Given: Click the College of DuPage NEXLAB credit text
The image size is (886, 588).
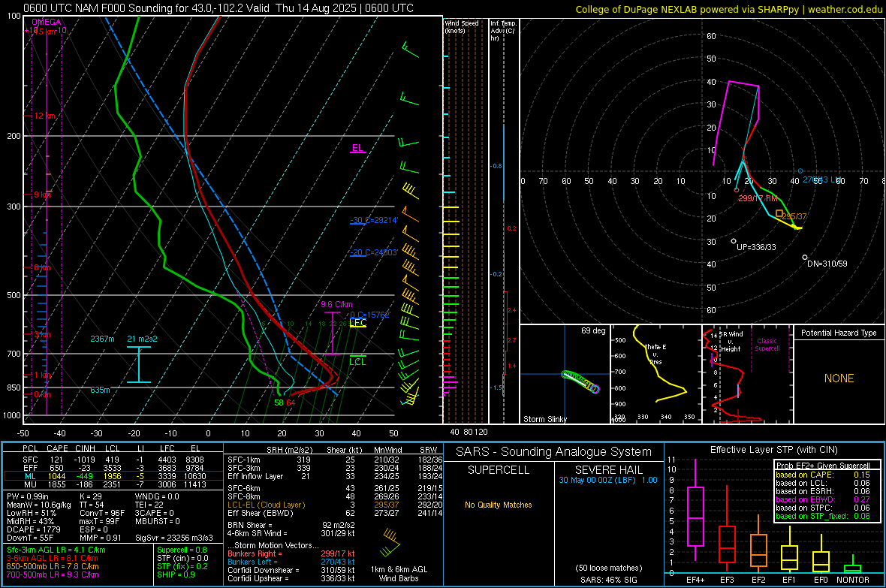Looking at the screenshot, I should point(729,9).
